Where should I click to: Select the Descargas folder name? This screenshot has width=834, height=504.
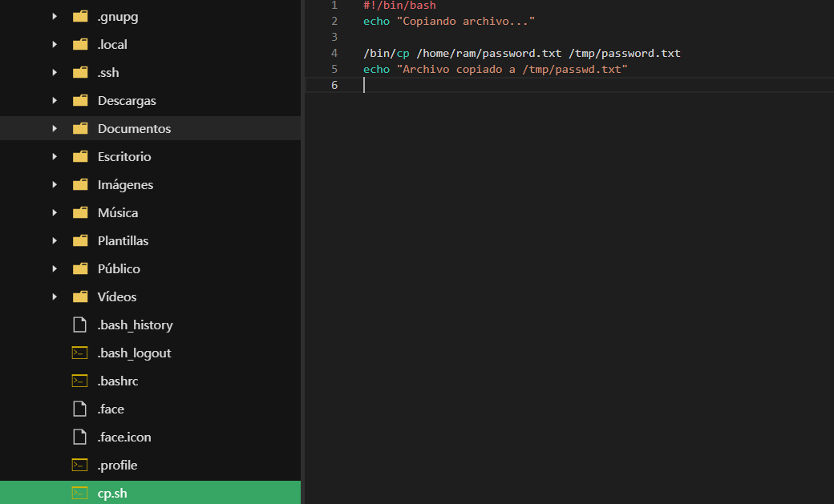click(x=127, y=101)
